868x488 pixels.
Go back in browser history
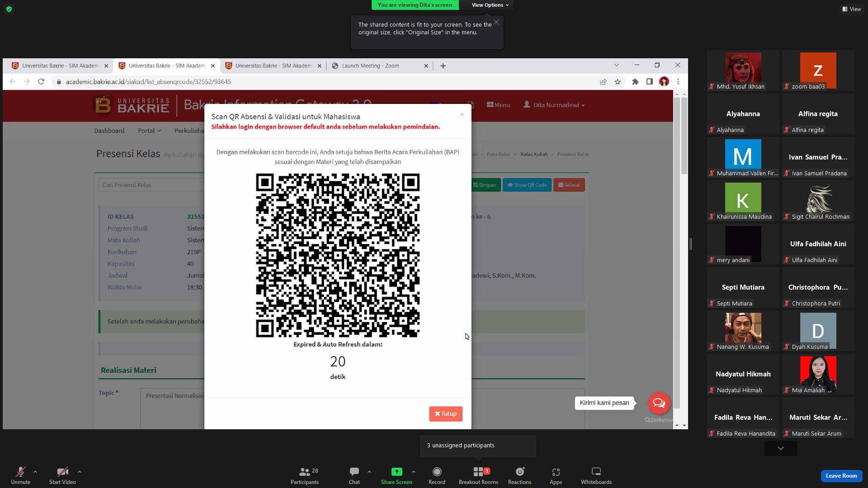[x=12, y=82]
